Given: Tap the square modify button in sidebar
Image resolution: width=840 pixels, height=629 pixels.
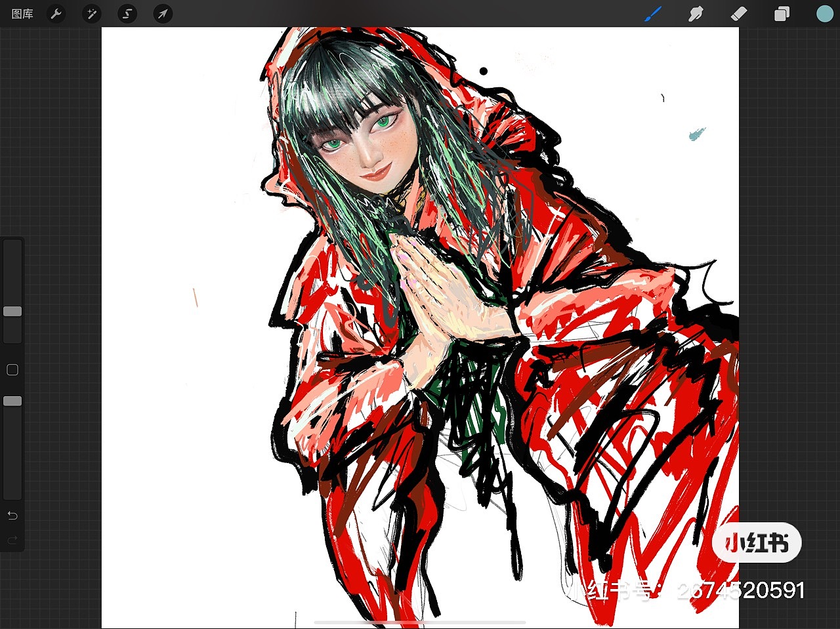Looking at the screenshot, I should [12, 370].
